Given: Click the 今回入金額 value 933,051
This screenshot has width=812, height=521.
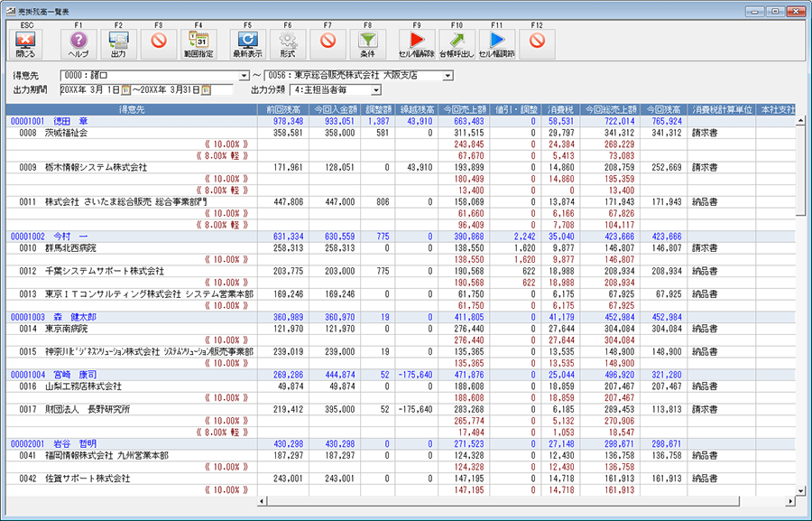Looking at the screenshot, I should [x=340, y=121].
